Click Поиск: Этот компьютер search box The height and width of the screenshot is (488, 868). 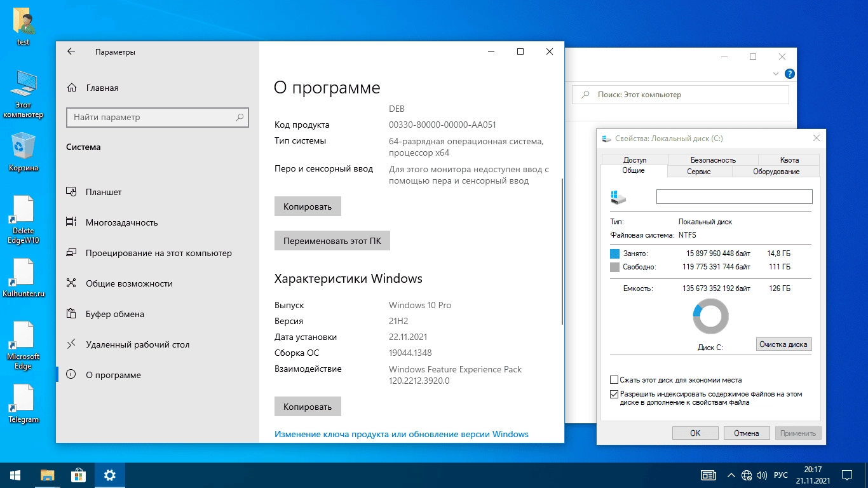pos(681,95)
